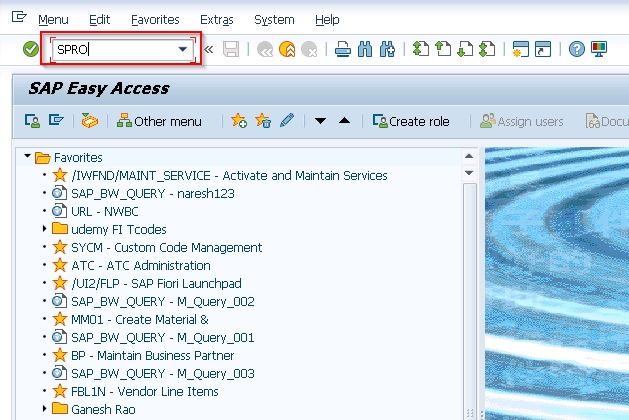The image size is (629, 420).
Task: Select SAP_BW_QUERY - M_Query_001
Action: tap(163, 338)
